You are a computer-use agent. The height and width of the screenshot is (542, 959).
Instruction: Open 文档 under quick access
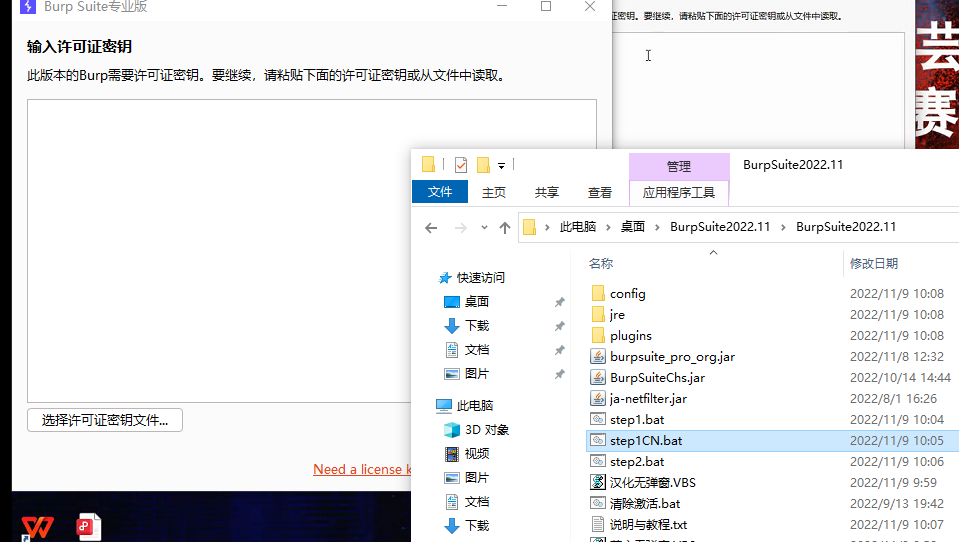click(476, 350)
